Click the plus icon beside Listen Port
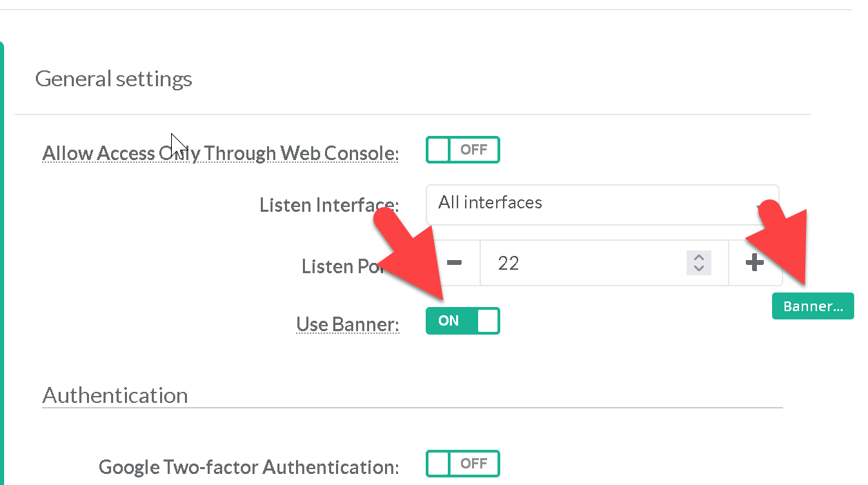Viewport: 868px width, 485px height. (755, 263)
